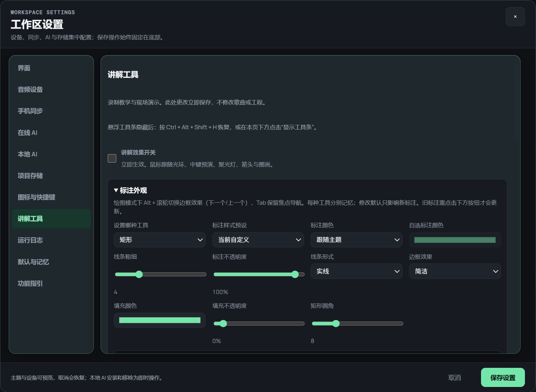Collapse the 标注外观 section

[130, 190]
